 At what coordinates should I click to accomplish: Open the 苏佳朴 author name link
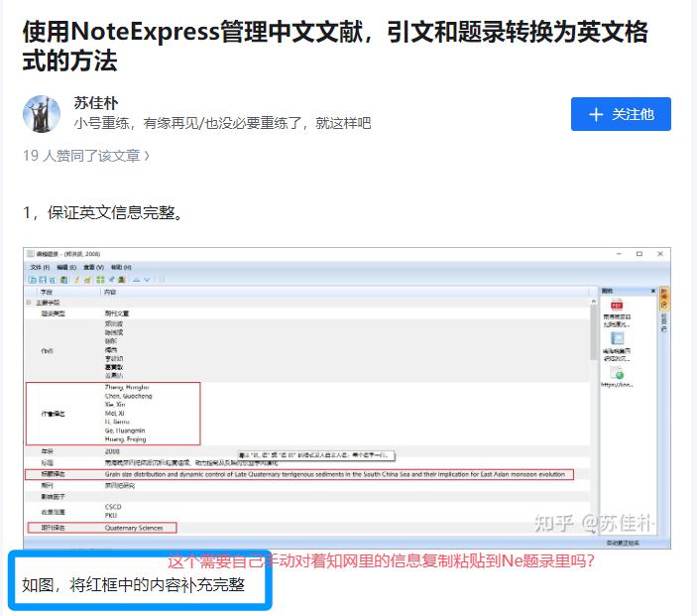point(95,103)
